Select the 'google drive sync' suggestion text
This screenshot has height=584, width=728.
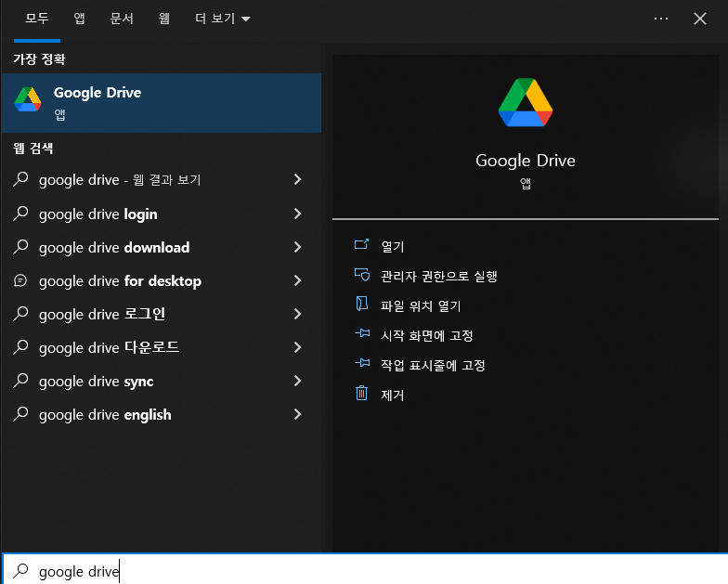click(x=97, y=381)
